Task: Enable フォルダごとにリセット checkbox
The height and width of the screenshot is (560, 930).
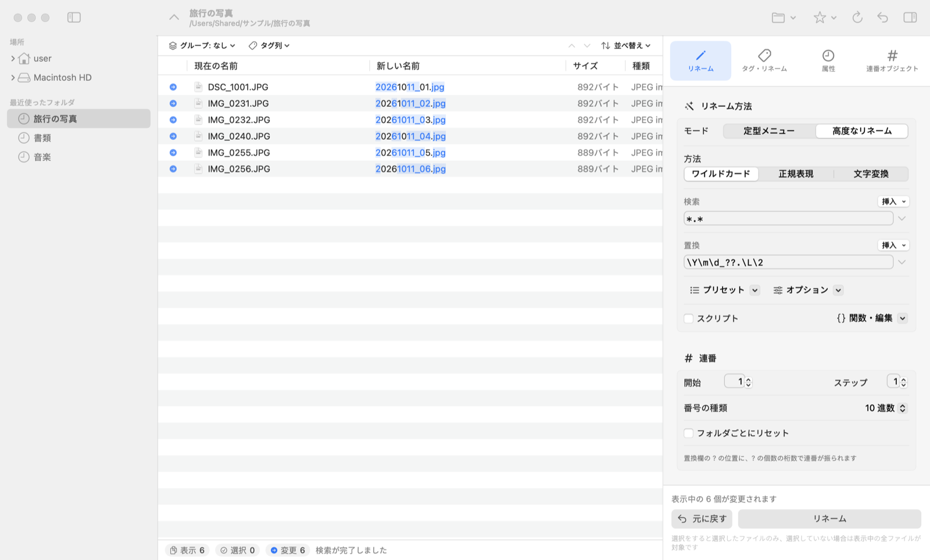Action: click(689, 433)
